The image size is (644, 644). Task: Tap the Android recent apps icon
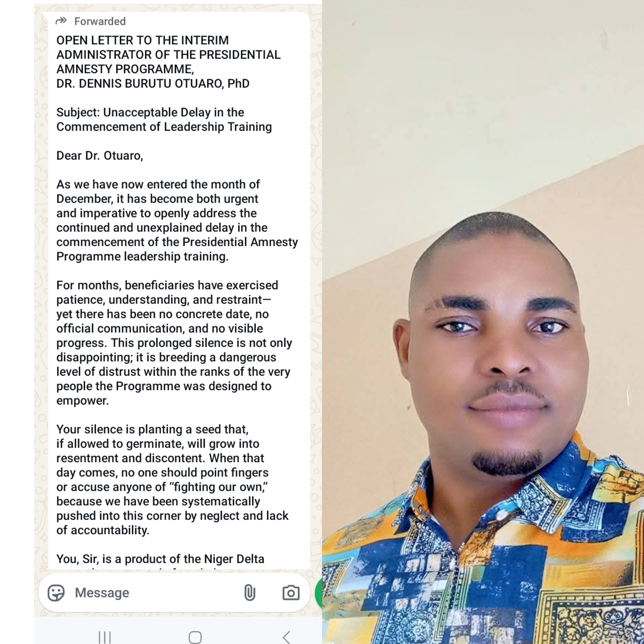(x=105, y=637)
